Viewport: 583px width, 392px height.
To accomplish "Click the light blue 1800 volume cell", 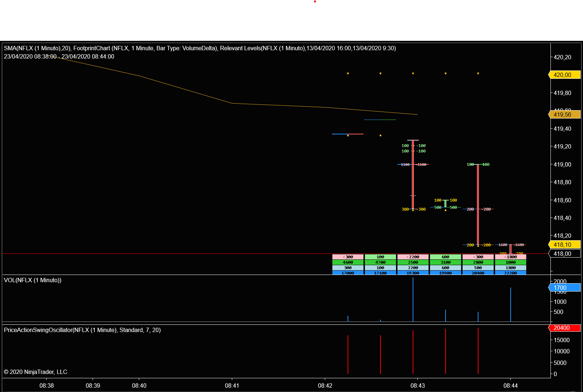I will click(x=511, y=268).
